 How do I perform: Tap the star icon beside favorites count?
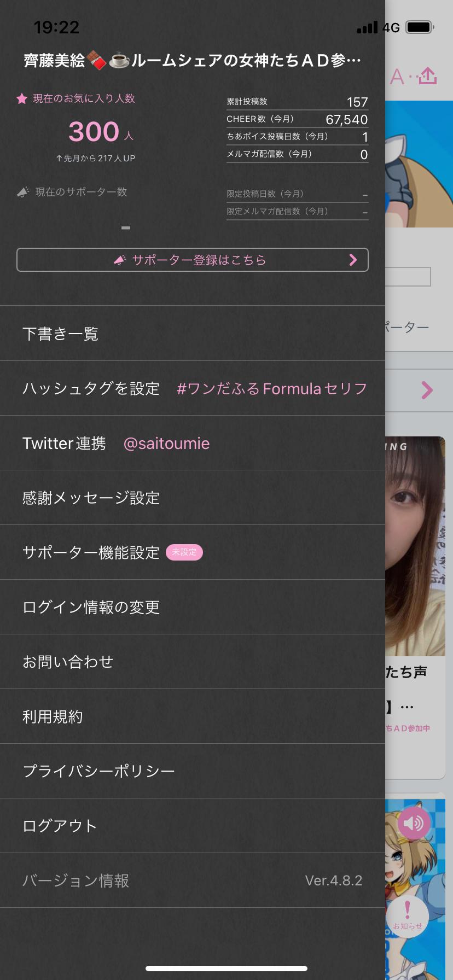22,99
